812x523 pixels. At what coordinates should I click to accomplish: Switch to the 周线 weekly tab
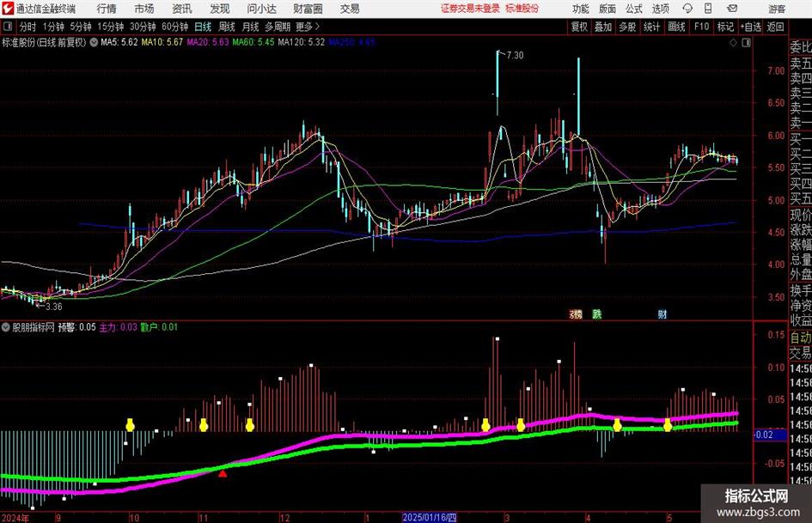227,27
